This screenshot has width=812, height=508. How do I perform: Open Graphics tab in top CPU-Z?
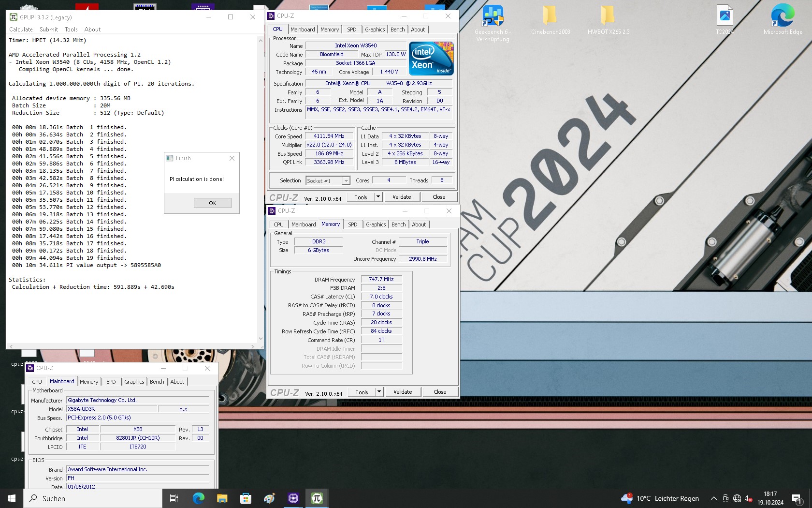point(375,30)
